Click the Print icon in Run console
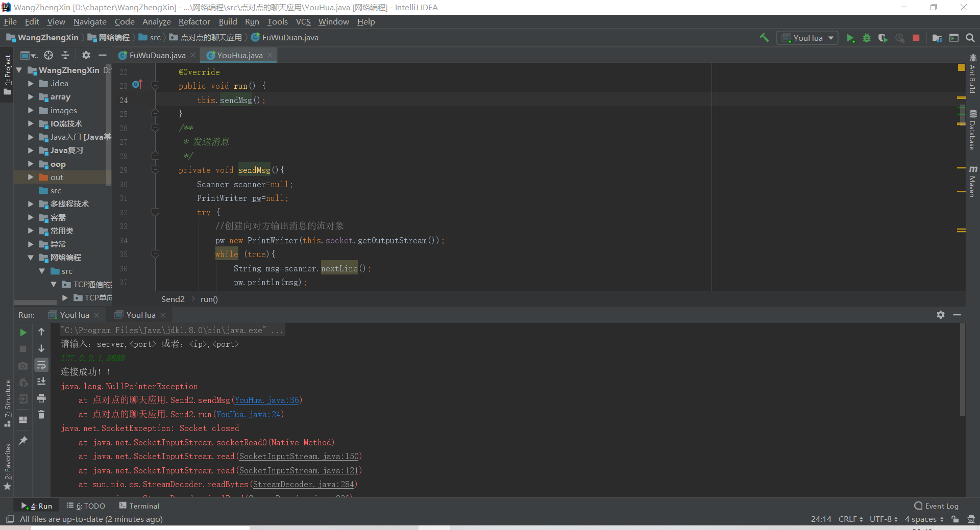The height and width of the screenshot is (530, 980). [41, 398]
